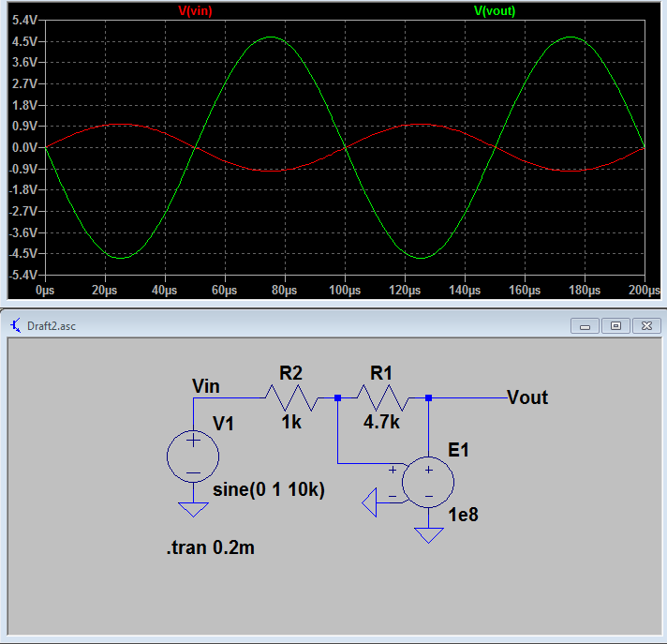
Task: Click the 100µs time axis label
Action: (345, 291)
